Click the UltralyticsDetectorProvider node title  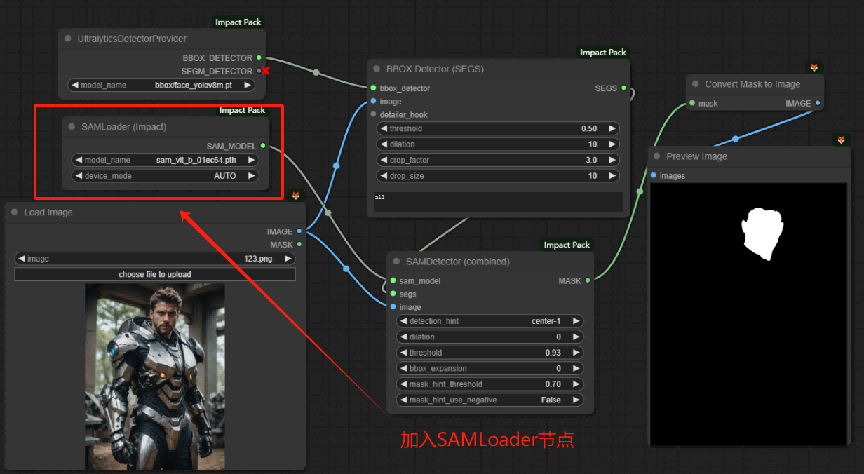[x=132, y=39]
